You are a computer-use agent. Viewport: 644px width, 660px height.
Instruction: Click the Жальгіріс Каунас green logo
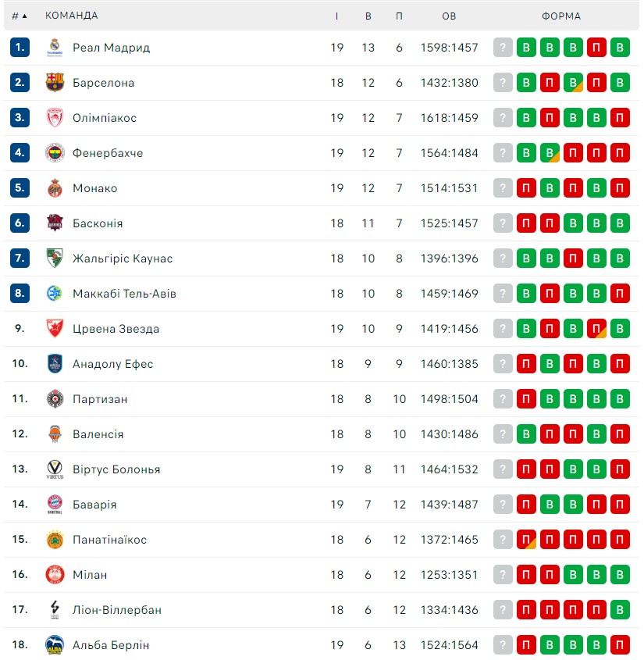(x=55, y=259)
